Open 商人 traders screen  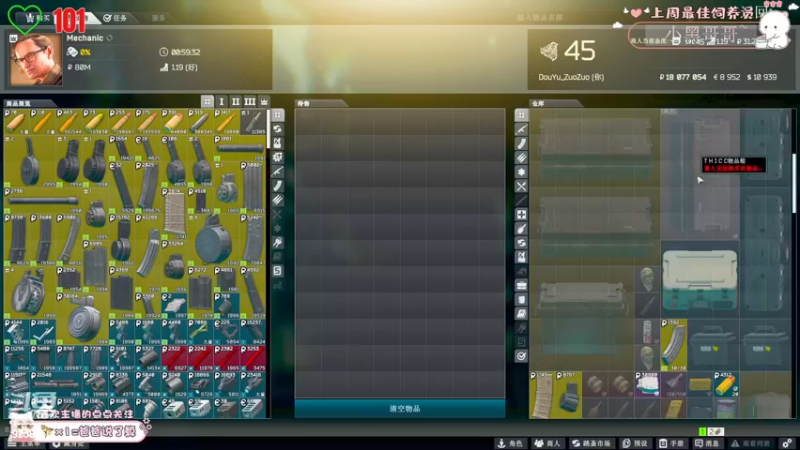547,443
